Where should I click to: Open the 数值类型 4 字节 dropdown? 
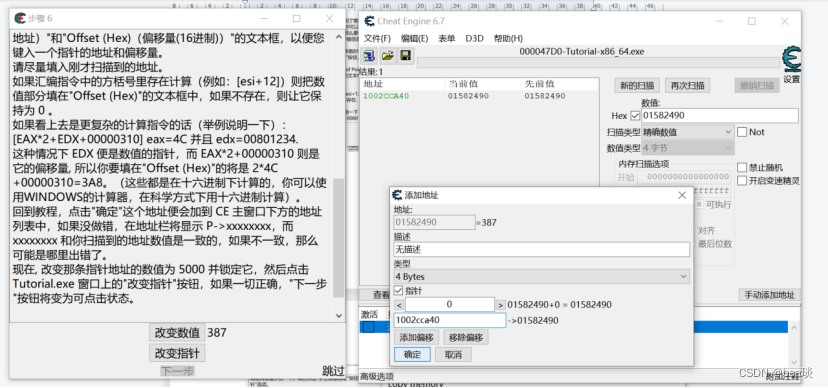pos(688,148)
